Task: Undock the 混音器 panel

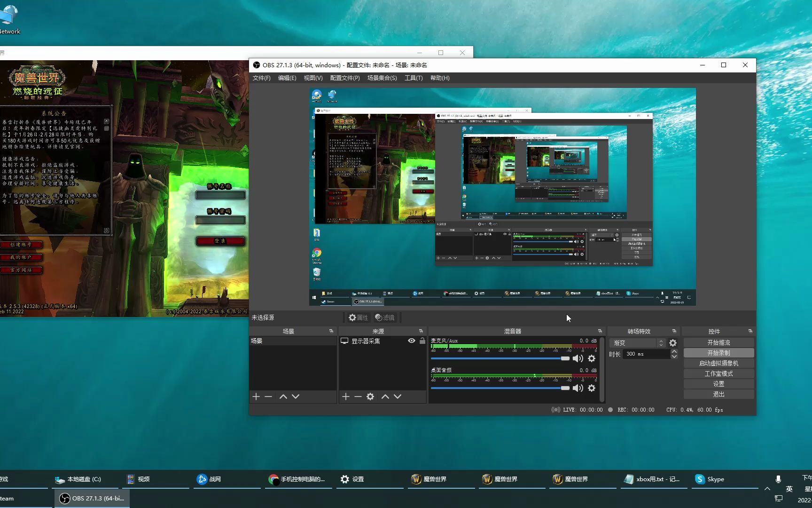Action: click(x=600, y=331)
